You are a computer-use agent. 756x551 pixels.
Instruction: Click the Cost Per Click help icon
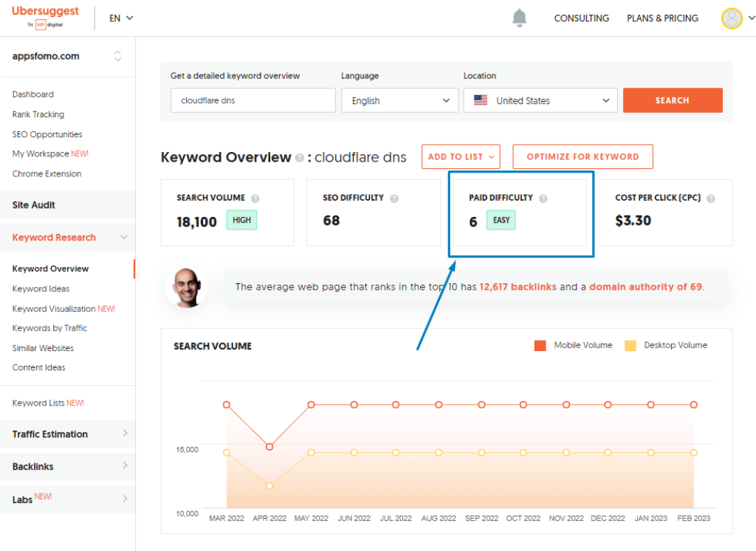pos(711,198)
